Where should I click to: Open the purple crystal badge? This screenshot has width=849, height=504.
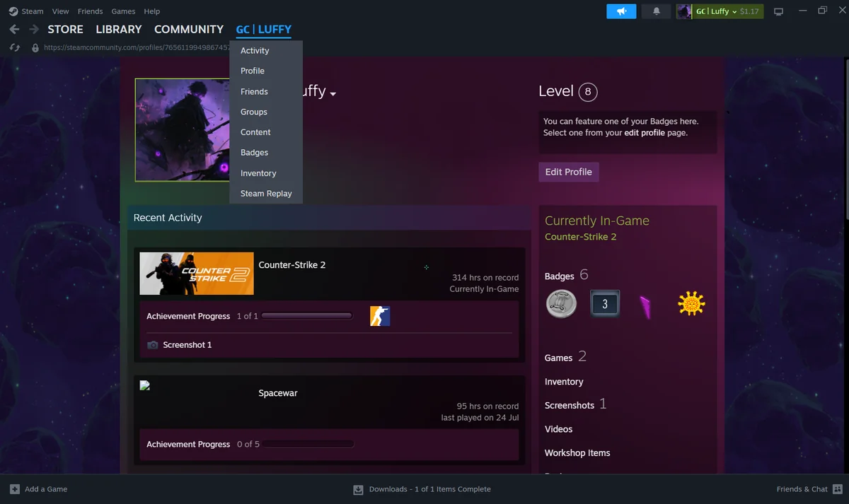646,305
